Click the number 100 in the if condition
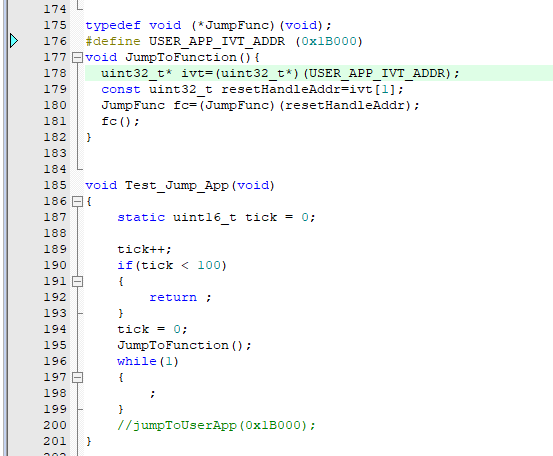The width and height of the screenshot is (553, 456). pyautogui.click(x=209, y=265)
